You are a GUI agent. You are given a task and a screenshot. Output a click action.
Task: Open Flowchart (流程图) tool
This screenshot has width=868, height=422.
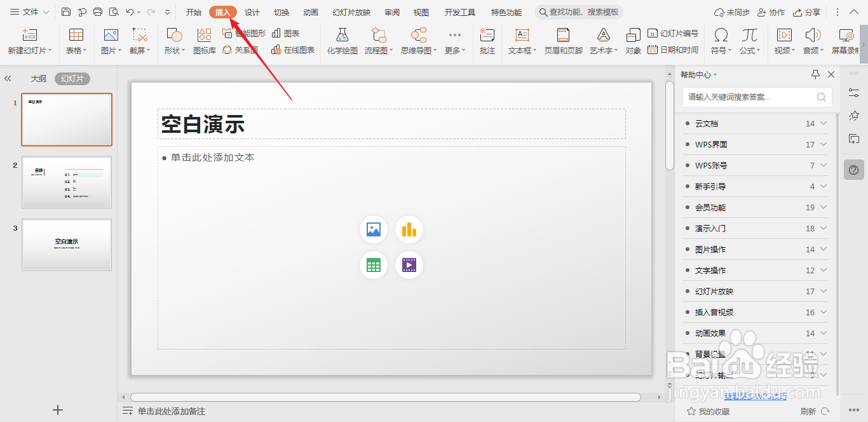tap(379, 41)
